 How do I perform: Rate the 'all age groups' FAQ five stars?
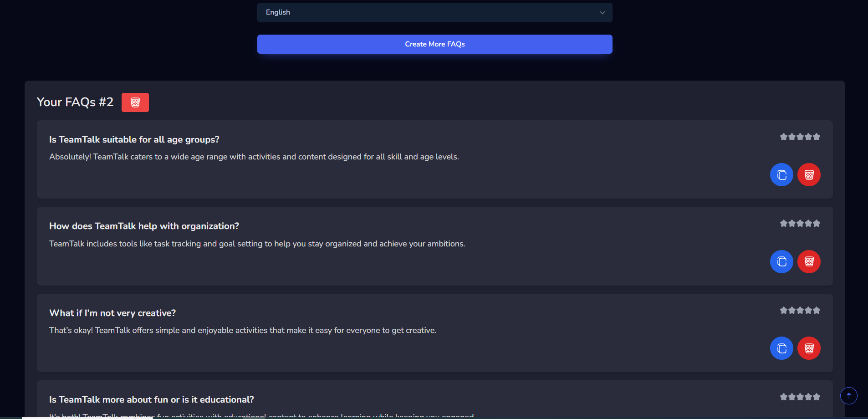pyautogui.click(x=817, y=137)
